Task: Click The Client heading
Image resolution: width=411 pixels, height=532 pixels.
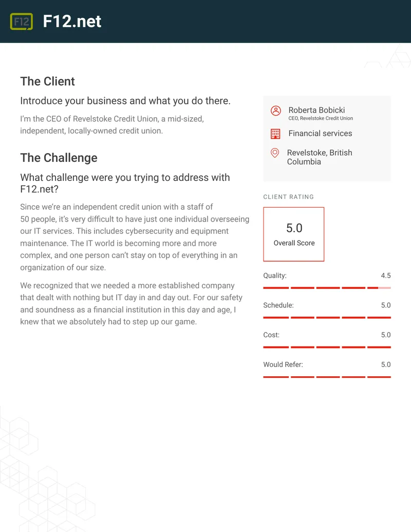Action: [47, 81]
